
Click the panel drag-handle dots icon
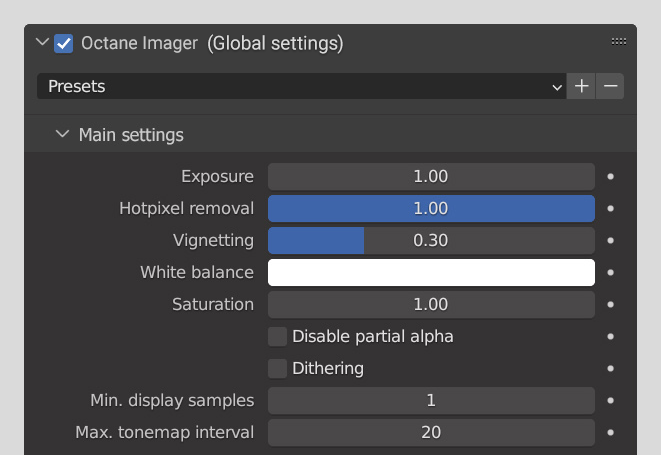(x=619, y=43)
